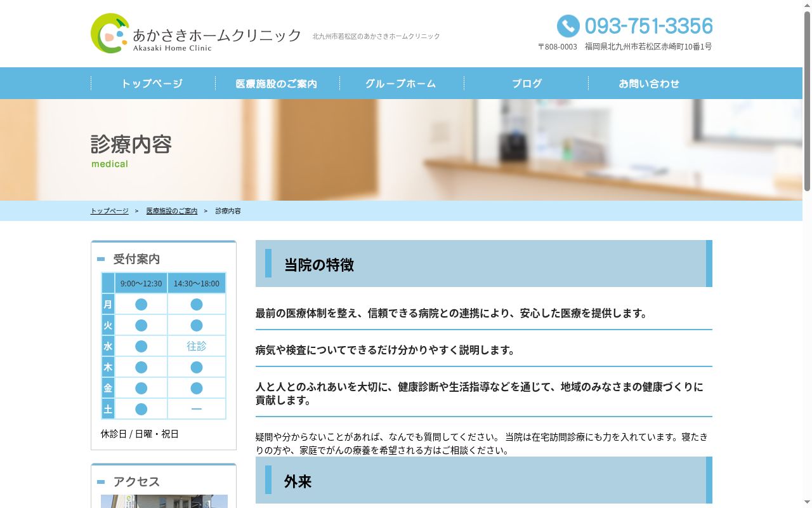The height and width of the screenshot is (508, 812).
Task: Select お問い合わせ in the navigation bar
Action: tap(650, 83)
